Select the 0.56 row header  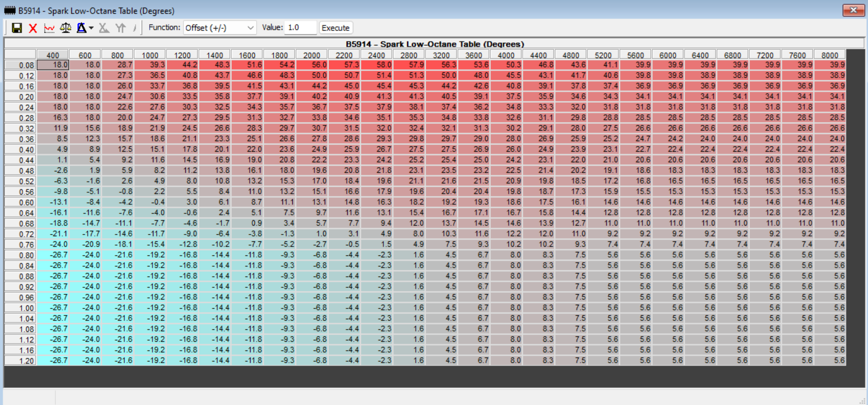[x=21, y=192]
